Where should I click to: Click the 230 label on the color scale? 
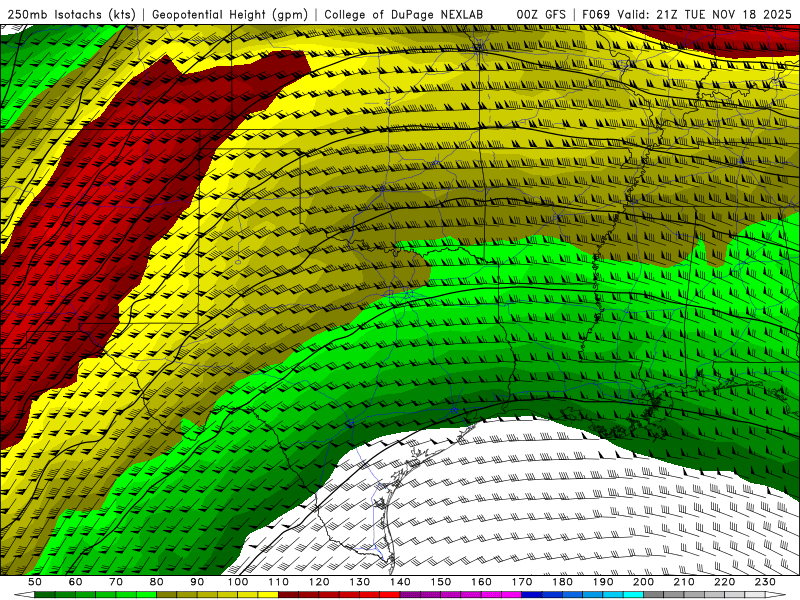pyautogui.click(x=766, y=582)
